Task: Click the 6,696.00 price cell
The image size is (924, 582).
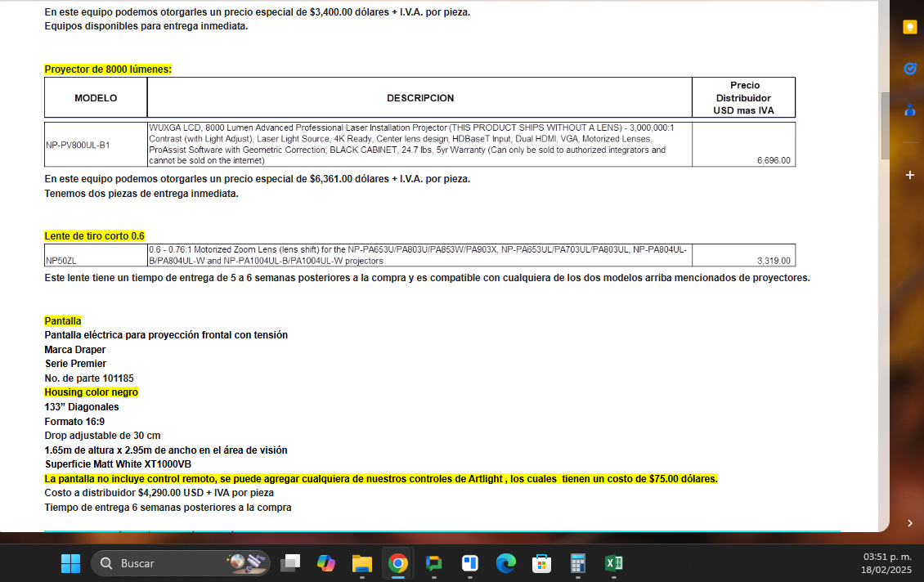Action: point(743,145)
